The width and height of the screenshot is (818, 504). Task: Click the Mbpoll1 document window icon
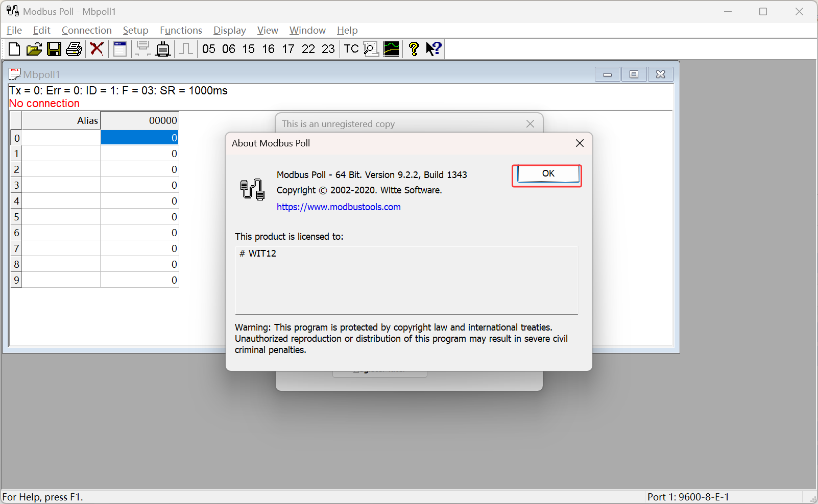coord(15,74)
